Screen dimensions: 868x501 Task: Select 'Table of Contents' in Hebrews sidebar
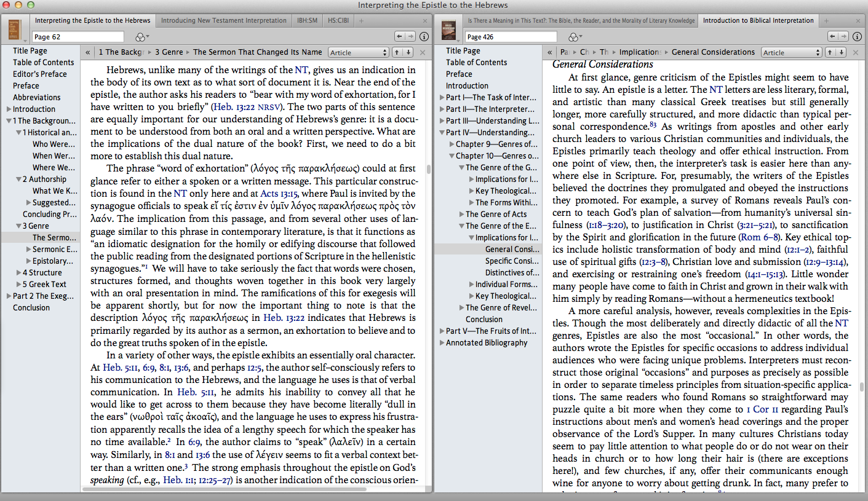tap(43, 63)
